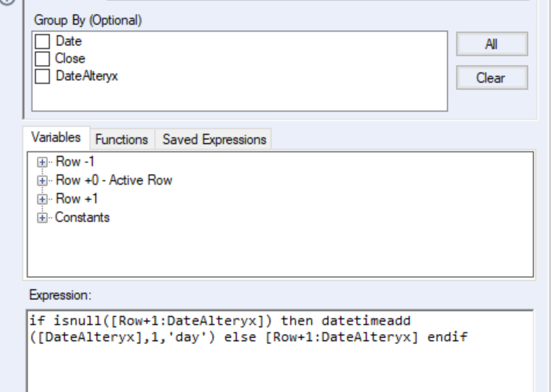Expand the Row +0 - Active Row node
Screen dimensions: 551x392
click(x=42, y=180)
